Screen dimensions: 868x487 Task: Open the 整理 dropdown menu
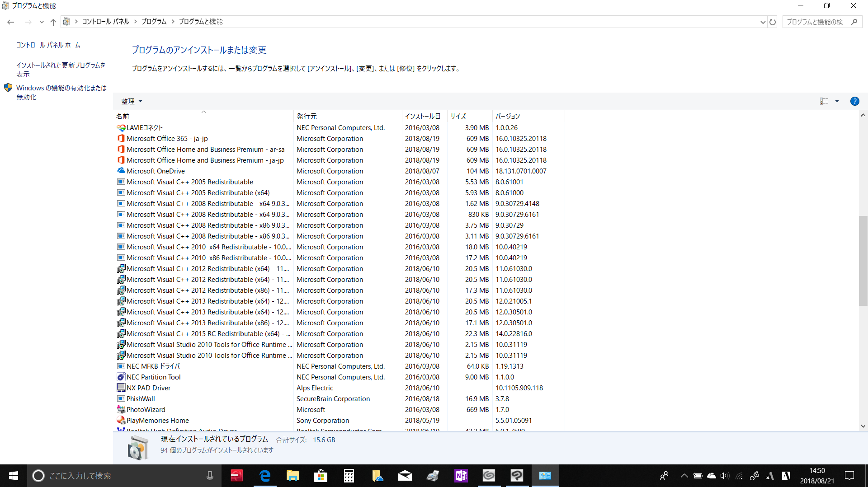coord(132,101)
